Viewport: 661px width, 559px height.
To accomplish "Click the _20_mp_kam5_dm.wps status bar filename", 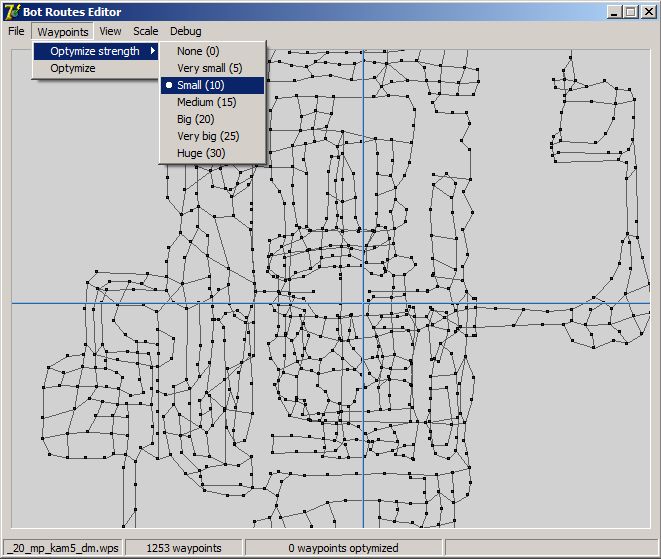I will (x=64, y=548).
